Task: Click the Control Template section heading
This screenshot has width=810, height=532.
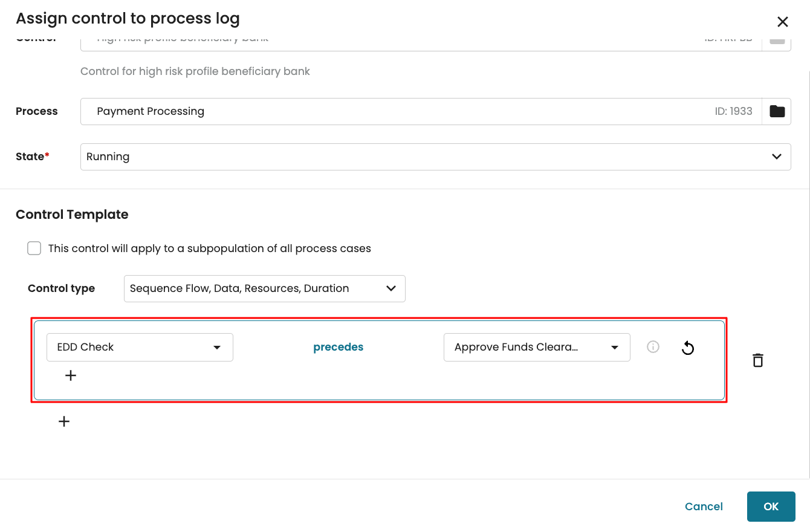Action: 72,215
